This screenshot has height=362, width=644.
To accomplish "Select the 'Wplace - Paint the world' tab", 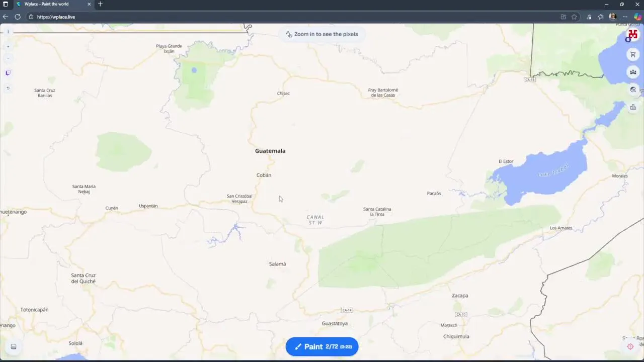I will tap(53, 4).
